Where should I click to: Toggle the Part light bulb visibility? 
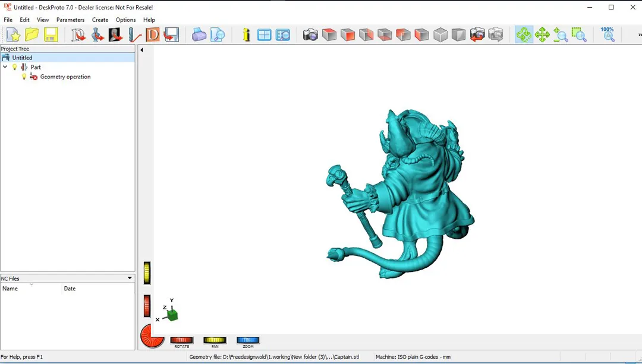tap(15, 67)
